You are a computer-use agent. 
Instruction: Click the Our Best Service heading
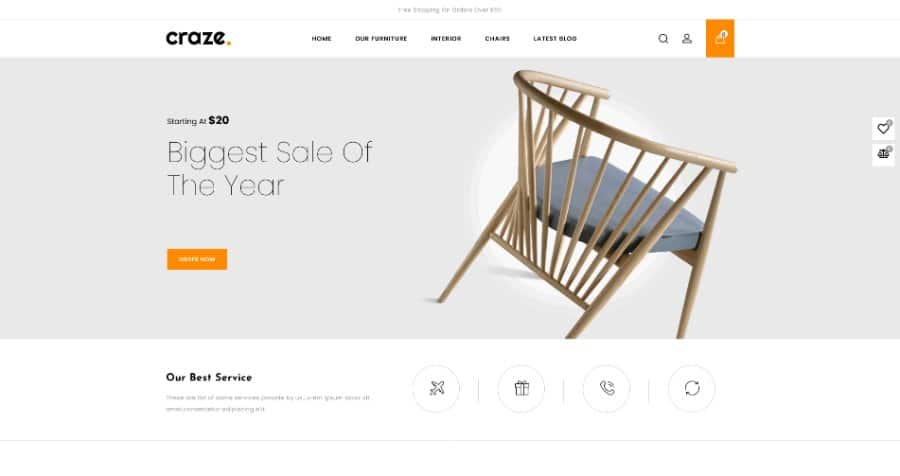tap(209, 377)
